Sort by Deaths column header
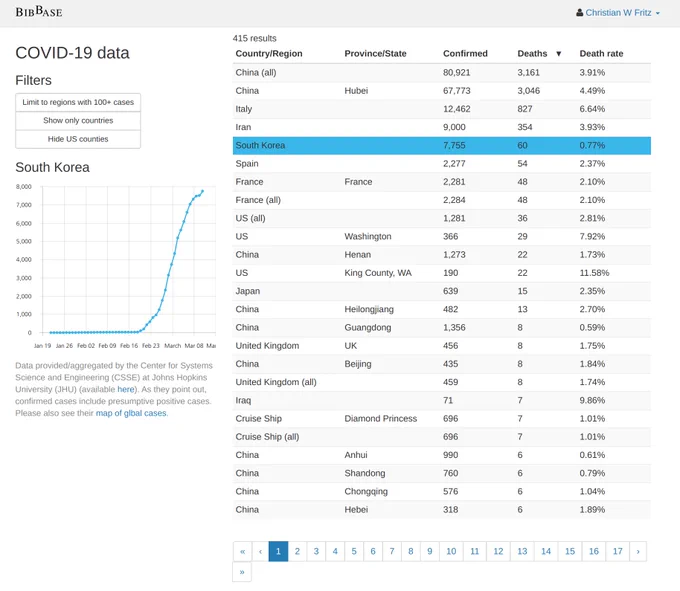 tap(532, 53)
